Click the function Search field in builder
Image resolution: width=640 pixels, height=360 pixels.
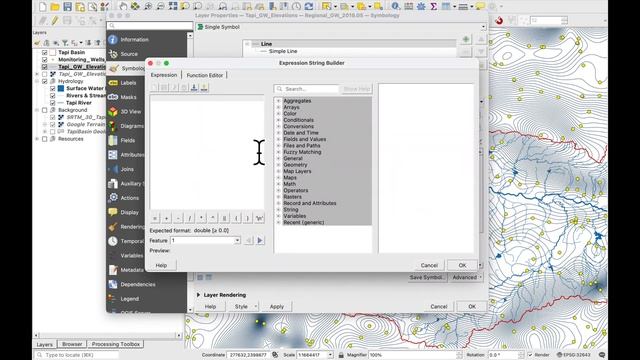(x=307, y=89)
